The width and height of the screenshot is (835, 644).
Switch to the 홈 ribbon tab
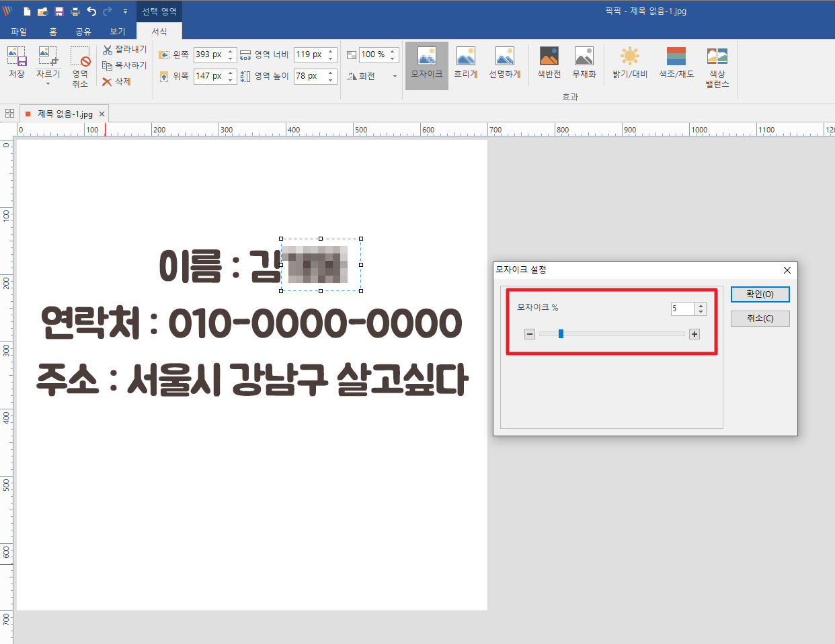(x=53, y=32)
